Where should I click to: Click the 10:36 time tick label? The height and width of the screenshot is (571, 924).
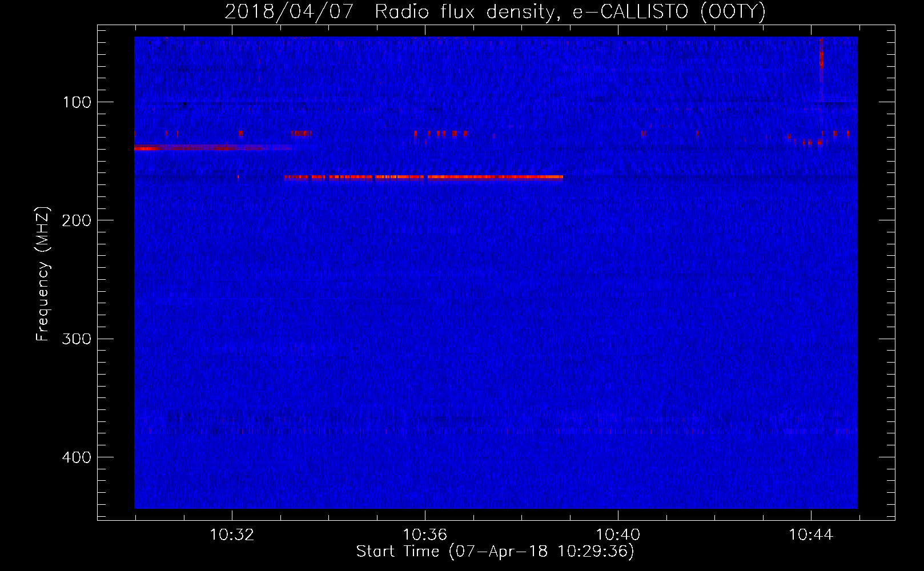425,535
